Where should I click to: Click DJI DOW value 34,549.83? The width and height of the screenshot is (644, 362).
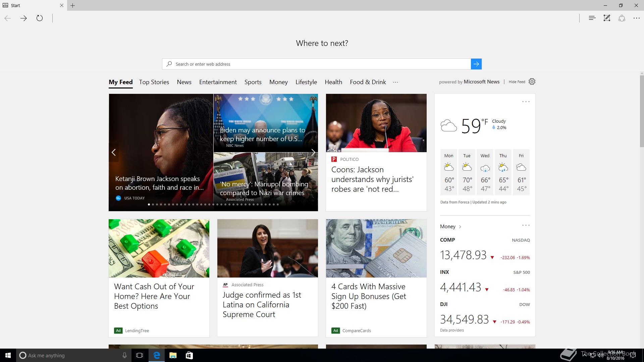(465, 319)
